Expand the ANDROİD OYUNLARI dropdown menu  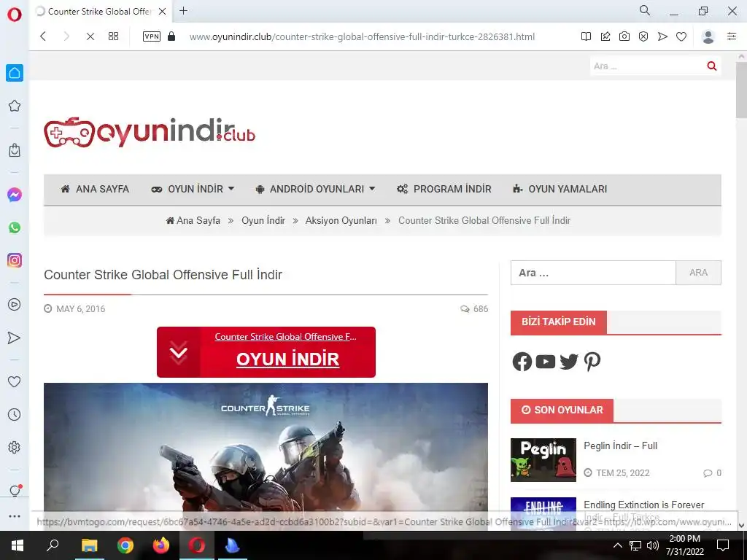[x=315, y=189]
